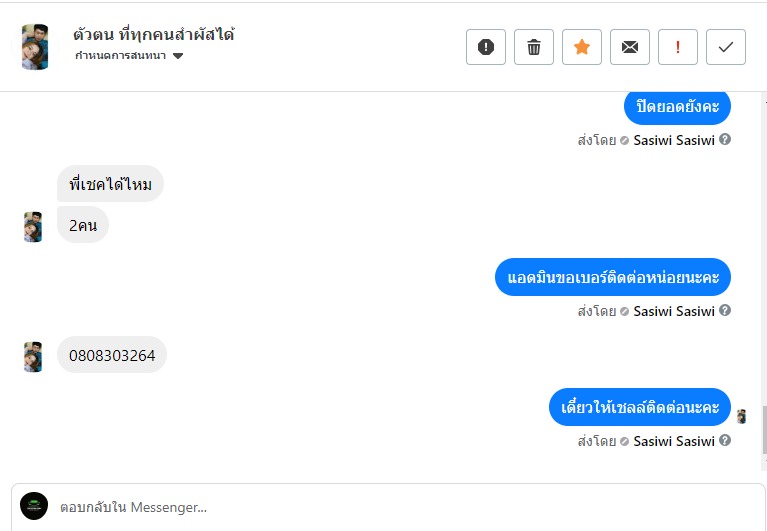
Task: Click help icon beside second Sasiwi Sasiwi
Action: [x=725, y=311]
